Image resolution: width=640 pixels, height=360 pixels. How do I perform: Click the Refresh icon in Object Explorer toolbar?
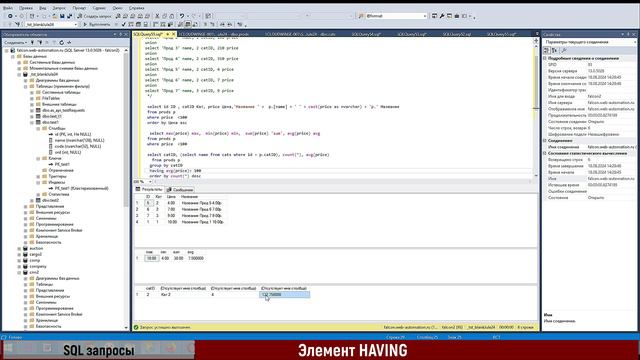62,42
